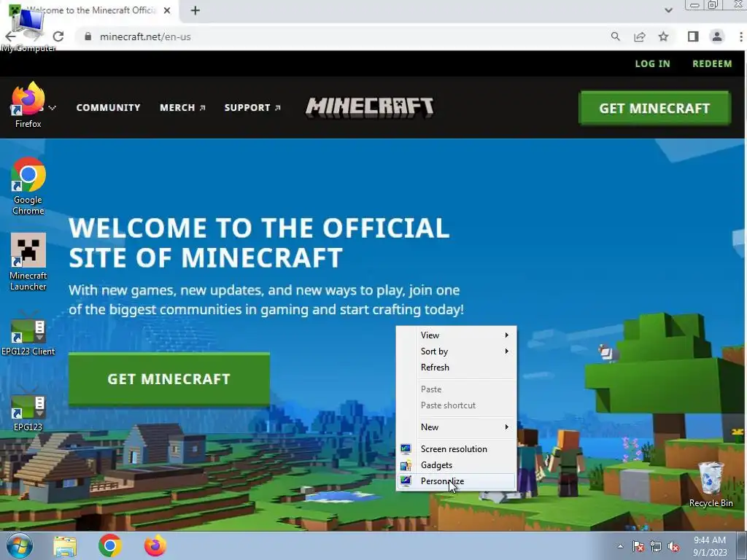Open Windows Explorer from the taskbar
The height and width of the screenshot is (560, 747).
(x=65, y=546)
